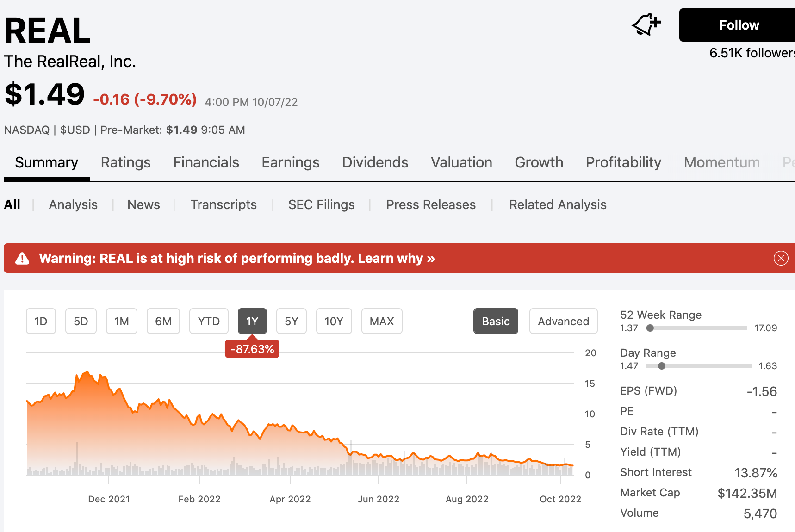
Task: Switch to the Momentum tab
Action: [722, 162]
